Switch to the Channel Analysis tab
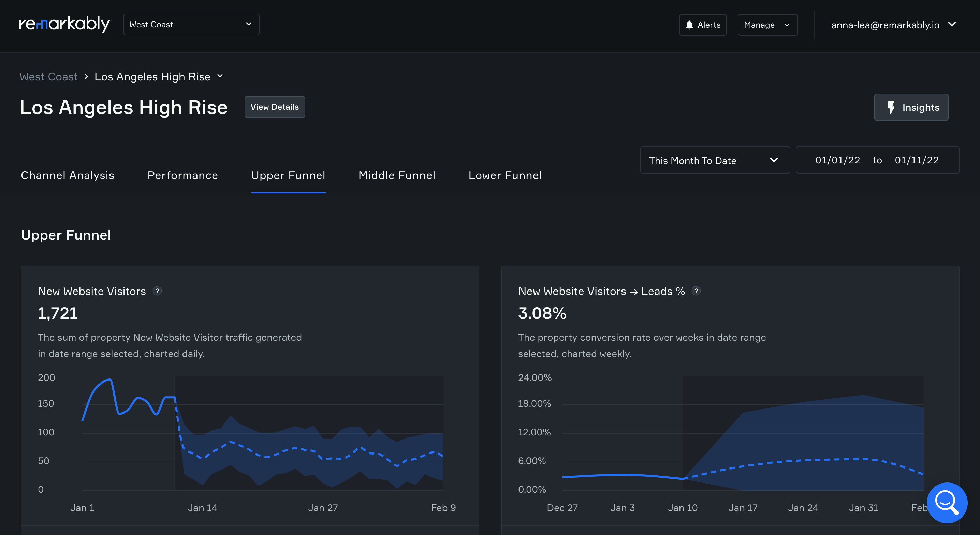Viewport: 980px width, 535px height. [x=67, y=175]
